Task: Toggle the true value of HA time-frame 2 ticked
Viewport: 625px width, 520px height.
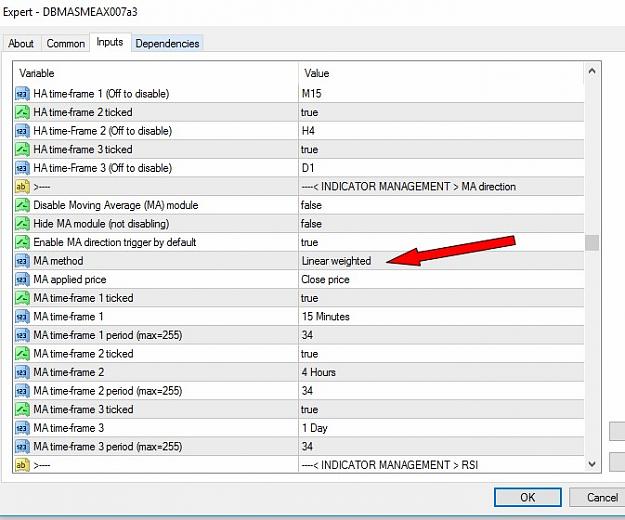Action: [x=309, y=112]
